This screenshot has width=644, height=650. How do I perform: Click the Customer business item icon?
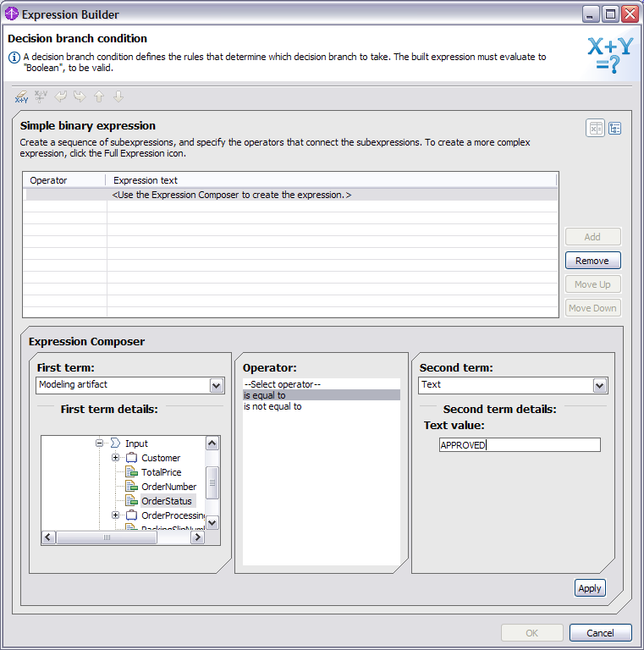pyautogui.click(x=131, y=458)
